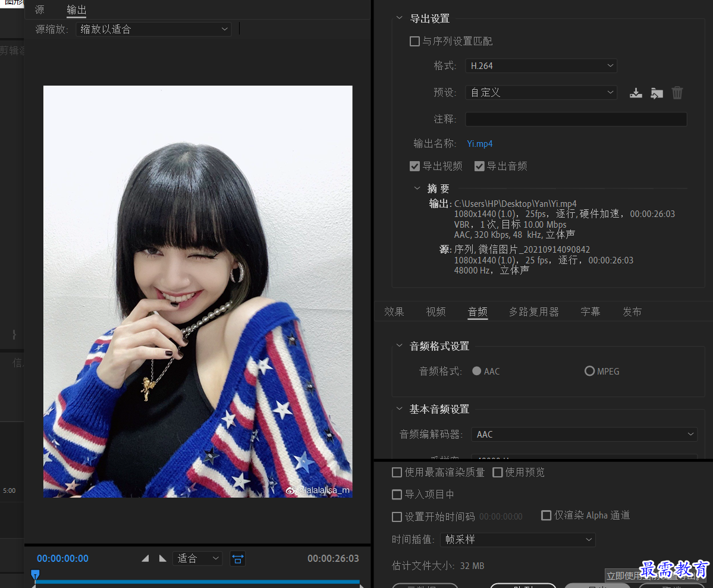Open the Audio Codec AAC dropdown

click(585, 434)
